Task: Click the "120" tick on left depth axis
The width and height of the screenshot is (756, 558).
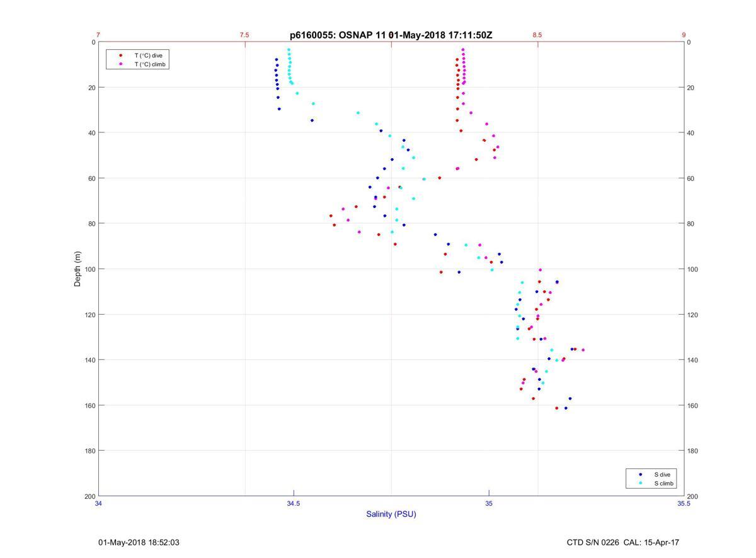Action: 89,315
